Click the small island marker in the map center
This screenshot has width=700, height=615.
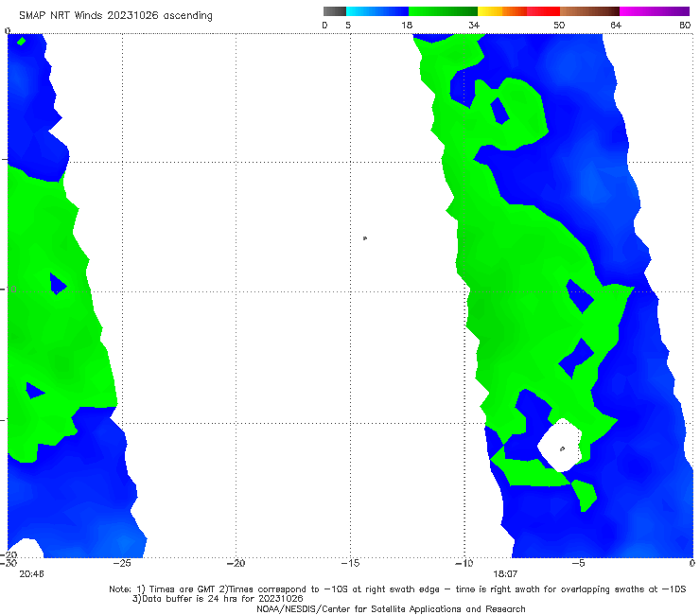pyautogui.click(x=365, y=238)
